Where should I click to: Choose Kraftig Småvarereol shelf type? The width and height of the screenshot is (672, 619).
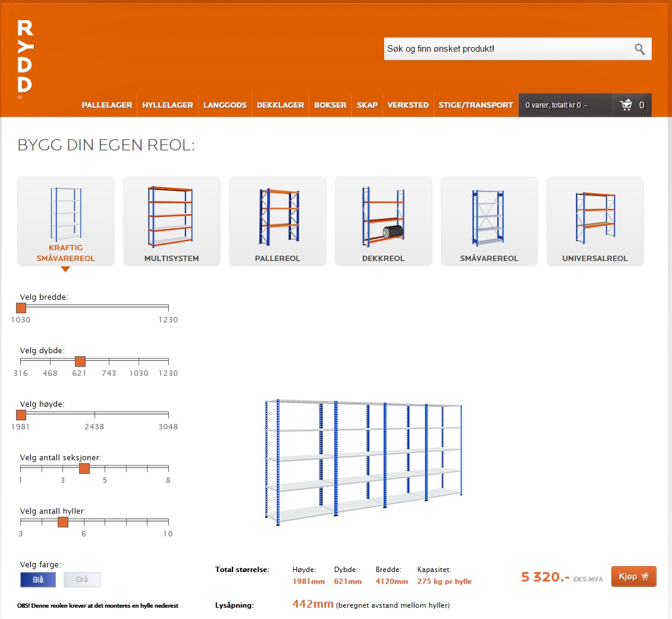click(x=65, y=221)
